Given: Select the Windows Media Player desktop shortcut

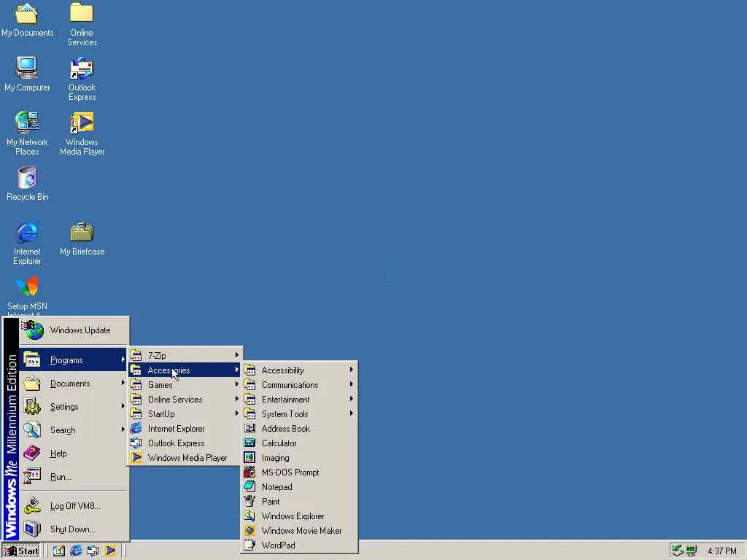Looking at the screenshot, I should [x=82, y=134].
